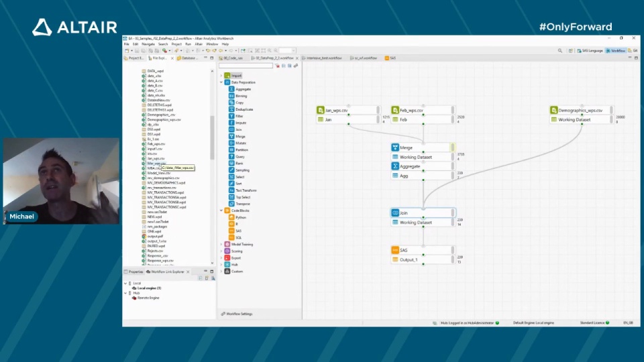Select Mar_wps.csv in File Explorer

tap(154, 164)
